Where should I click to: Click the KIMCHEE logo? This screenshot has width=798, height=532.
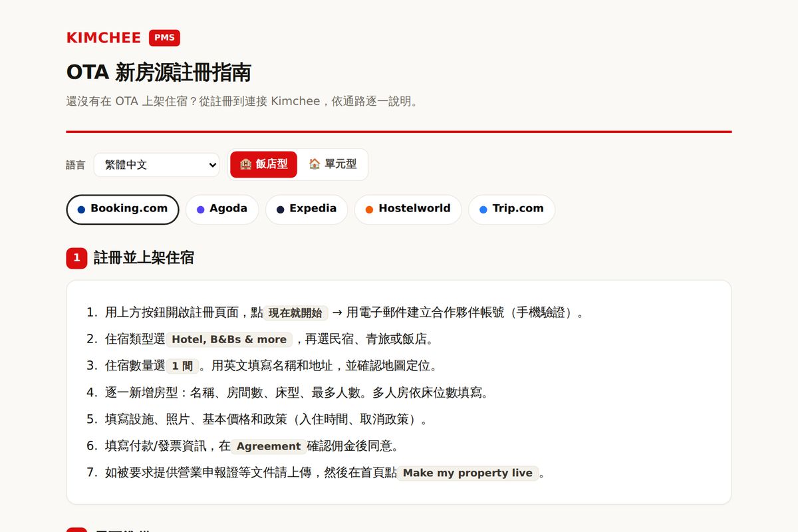point(104,38)
